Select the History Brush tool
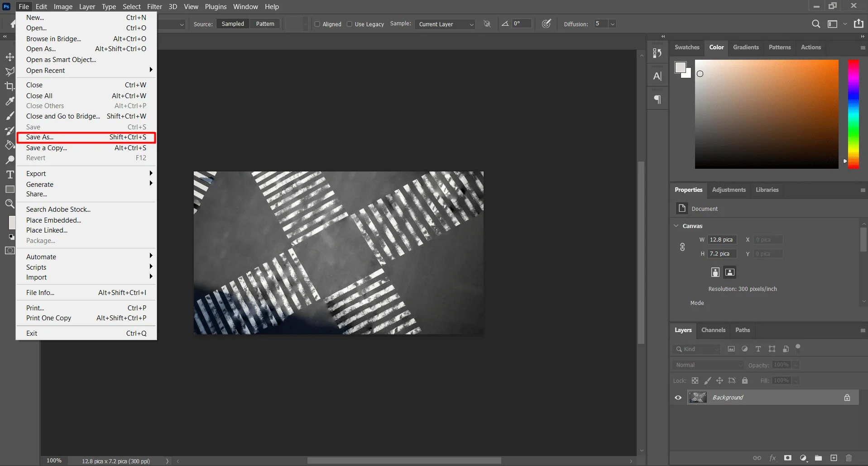The height and width of the screenshot is (466, 868). [10, 131]
